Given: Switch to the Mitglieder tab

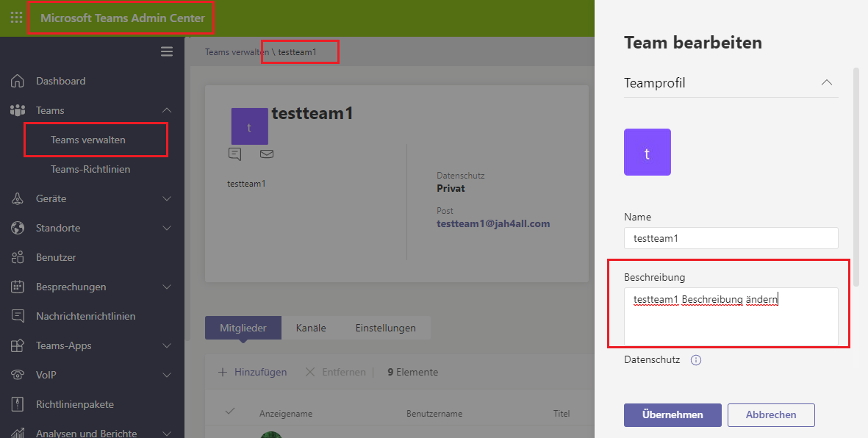Looking at the screenshot, I should pyautogui.click(x=243, y=328).
